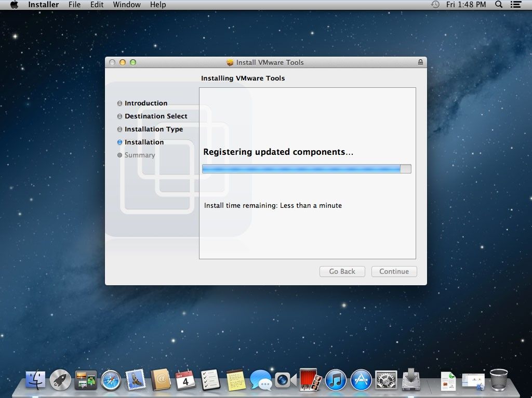Image resolution: width=532 pixels, height=398 pixels.
Task: Open Mission Control in the Dock
Action: [x=86, y=380]
